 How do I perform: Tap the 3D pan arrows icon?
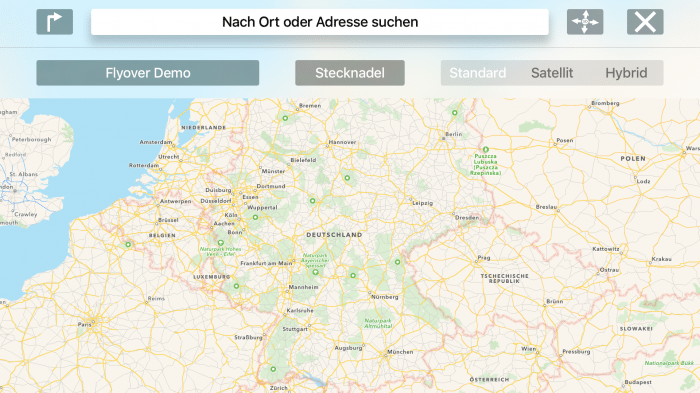[585, 22]
